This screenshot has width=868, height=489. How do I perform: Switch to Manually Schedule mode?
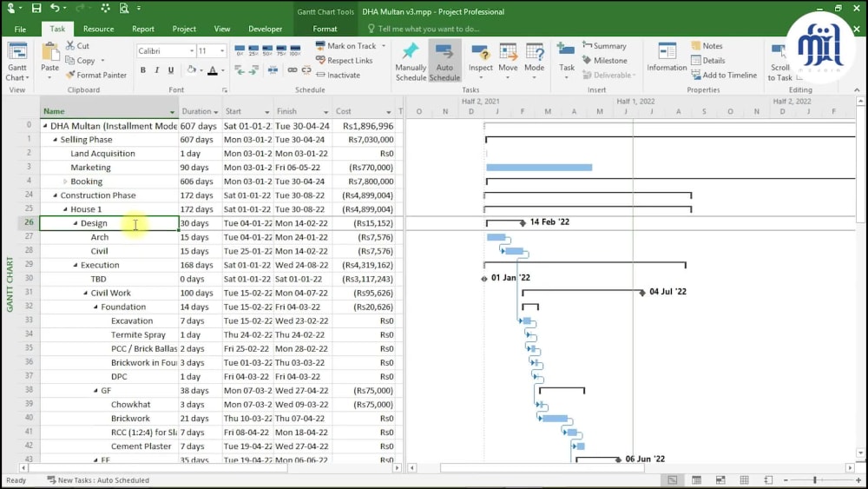[x=411, y=62]
